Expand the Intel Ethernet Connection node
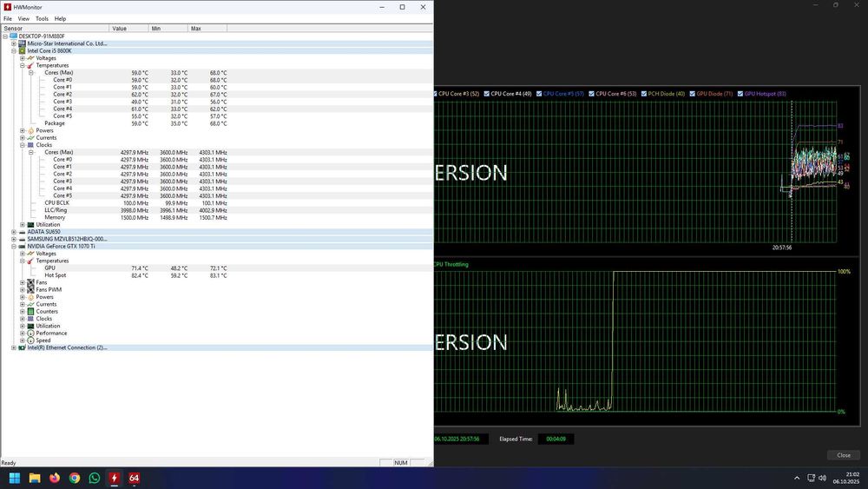 point(14,347)
